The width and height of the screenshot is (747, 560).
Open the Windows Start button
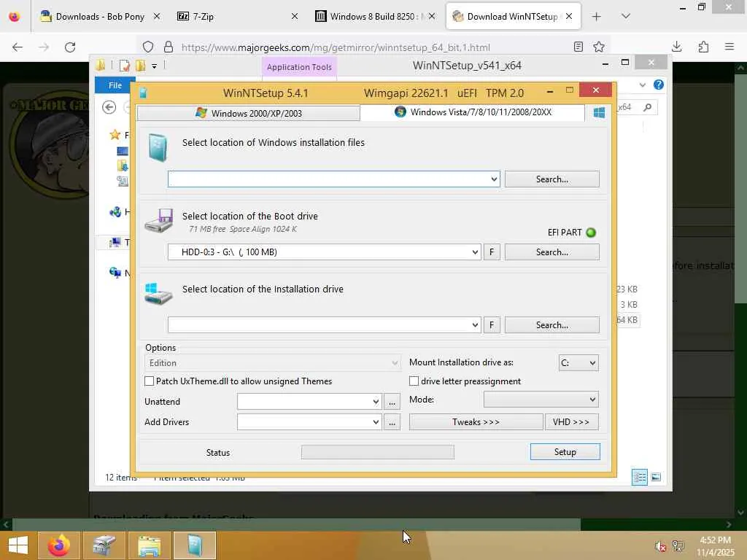coord(18,545)
